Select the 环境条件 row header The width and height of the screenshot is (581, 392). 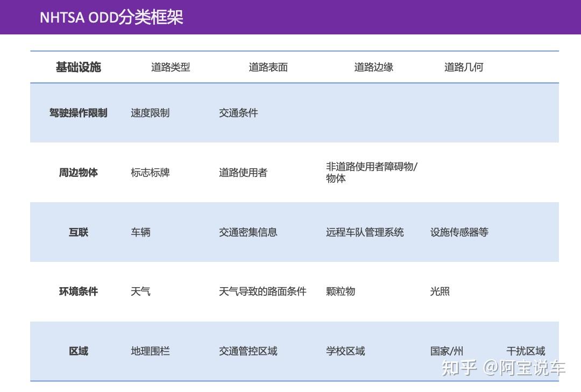click(x=79, y=291)
